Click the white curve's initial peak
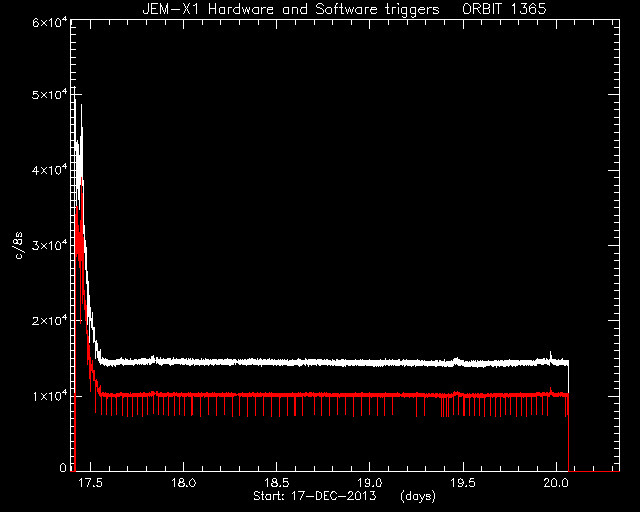 click(x=75, y=89)
